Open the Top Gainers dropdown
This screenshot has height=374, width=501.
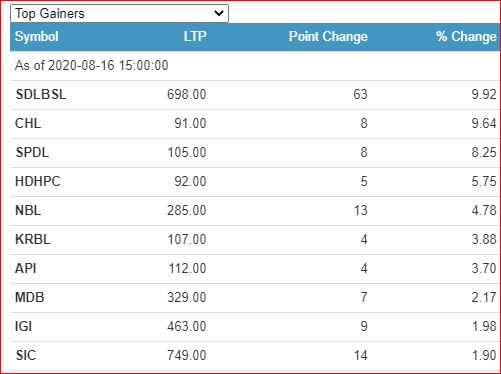click(119, 14)
